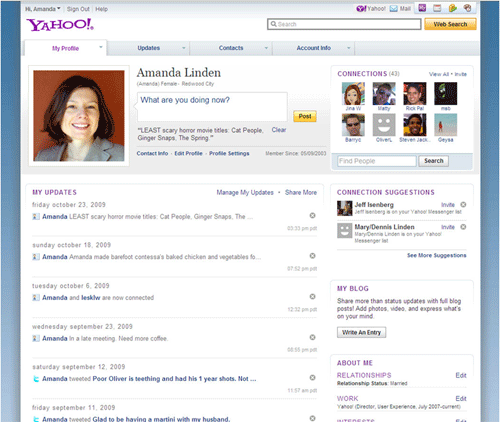Open Rick Pal's connection avatar
The width and height of the screenshot is (500, 422).
click(x=415, y=94)
